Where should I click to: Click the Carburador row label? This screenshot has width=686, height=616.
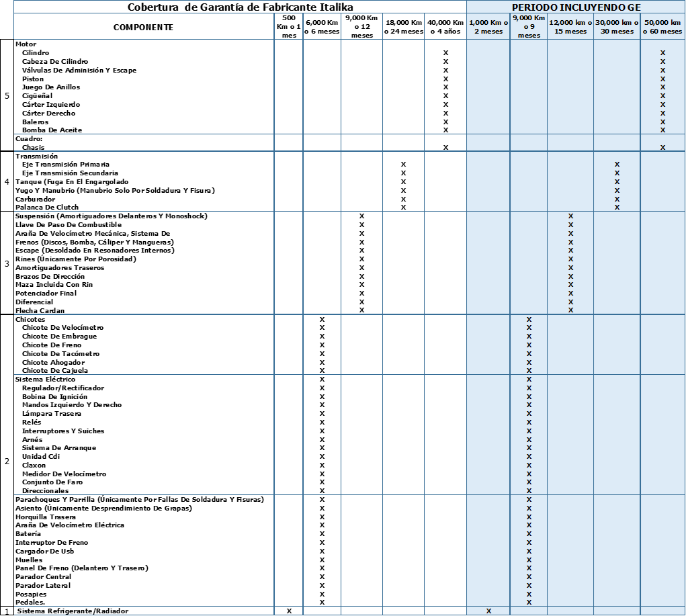click(34, 199)
